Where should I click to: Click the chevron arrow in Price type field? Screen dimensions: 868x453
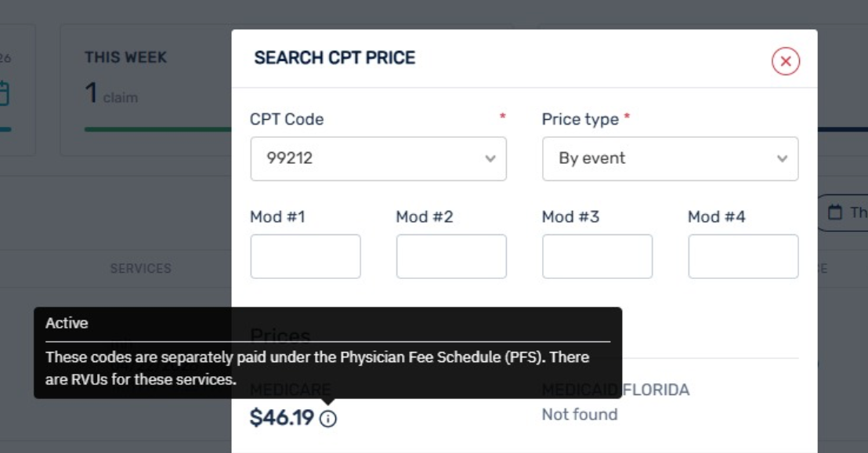(x=782, y=158)
